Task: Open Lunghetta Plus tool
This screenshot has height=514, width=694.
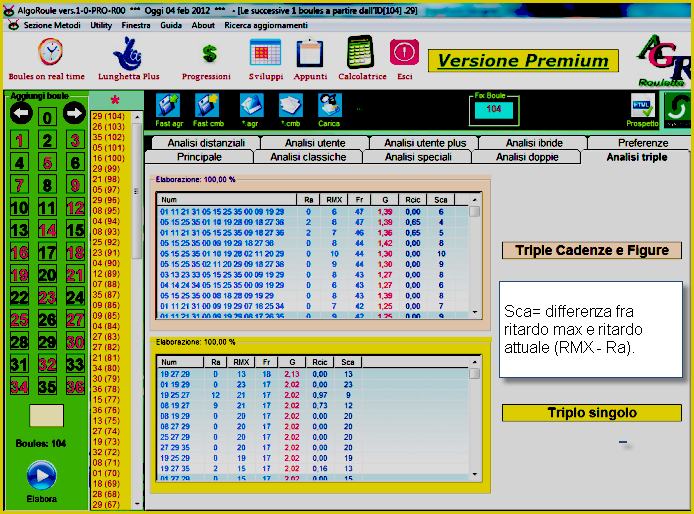Action: tap(127, 54)
